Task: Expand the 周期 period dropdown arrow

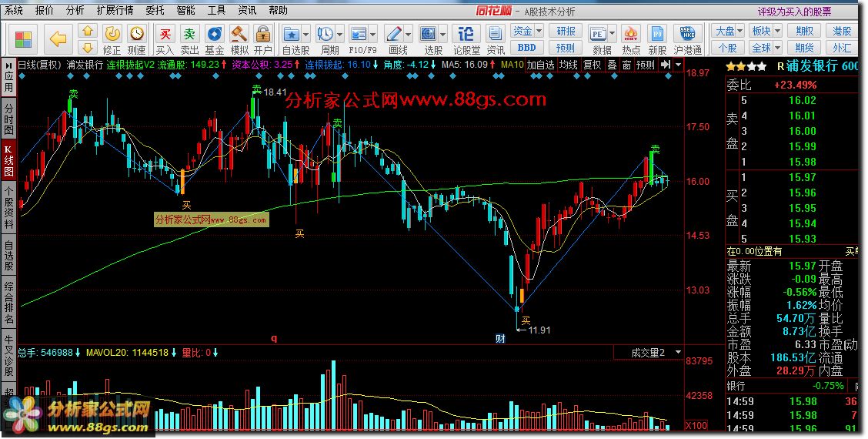Action: tap(339, 35)
